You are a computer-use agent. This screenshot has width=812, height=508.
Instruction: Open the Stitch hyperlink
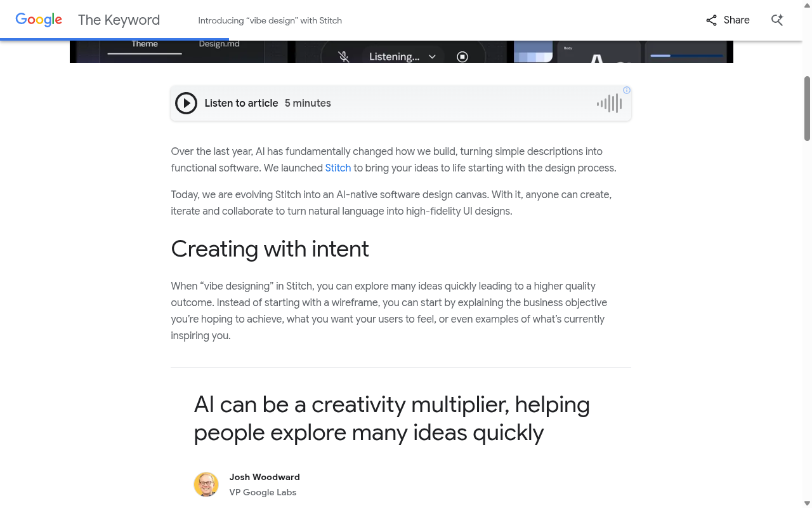coord(338,168)
